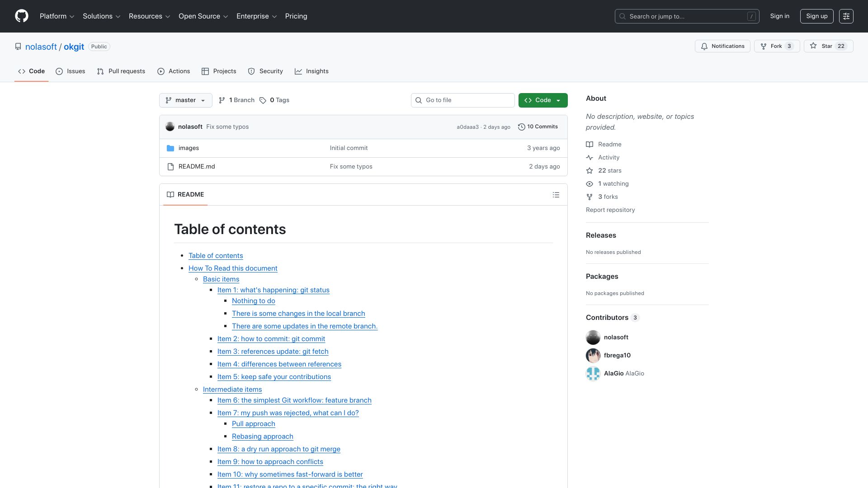Open the README outline icon
The height and width of the screenshot is (488, 868).
[x=556, y=195]
